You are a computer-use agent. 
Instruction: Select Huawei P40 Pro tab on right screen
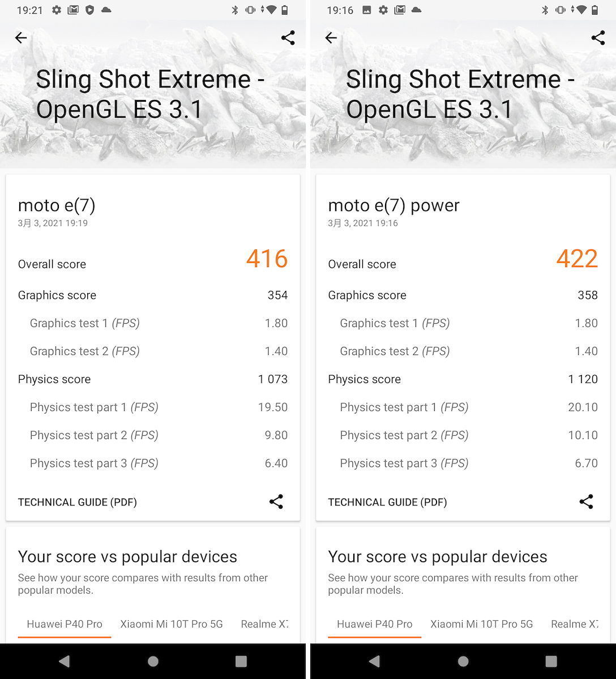[x=375, y=624]
